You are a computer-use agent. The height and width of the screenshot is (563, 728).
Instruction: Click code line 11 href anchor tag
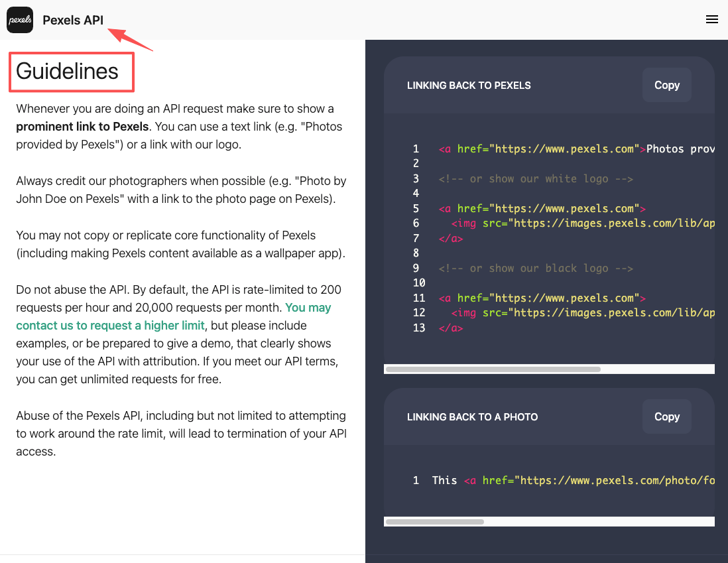pyautogui.click(x=542, y=298)
